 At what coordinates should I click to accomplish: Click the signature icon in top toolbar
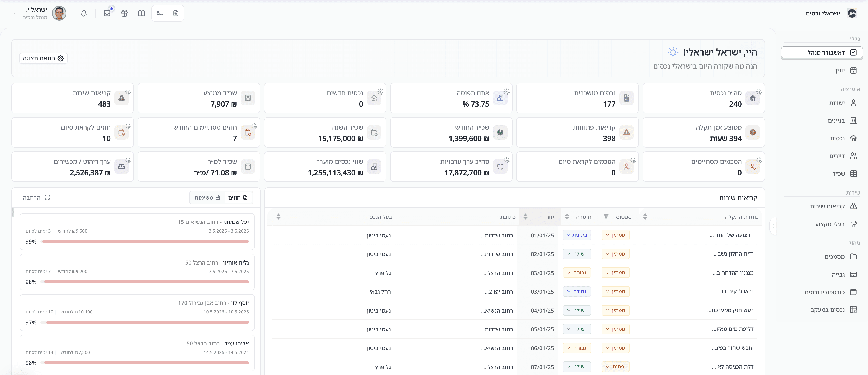[160, 13]
